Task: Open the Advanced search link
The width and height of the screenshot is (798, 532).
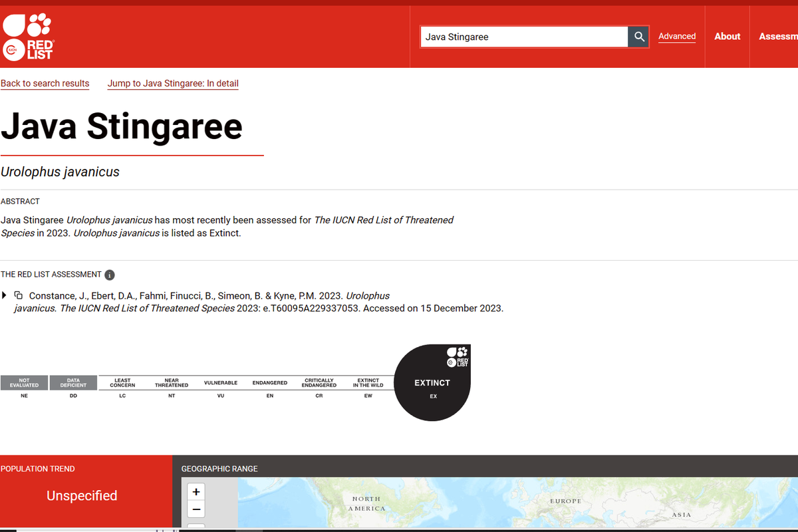Action: coord(677,37)
